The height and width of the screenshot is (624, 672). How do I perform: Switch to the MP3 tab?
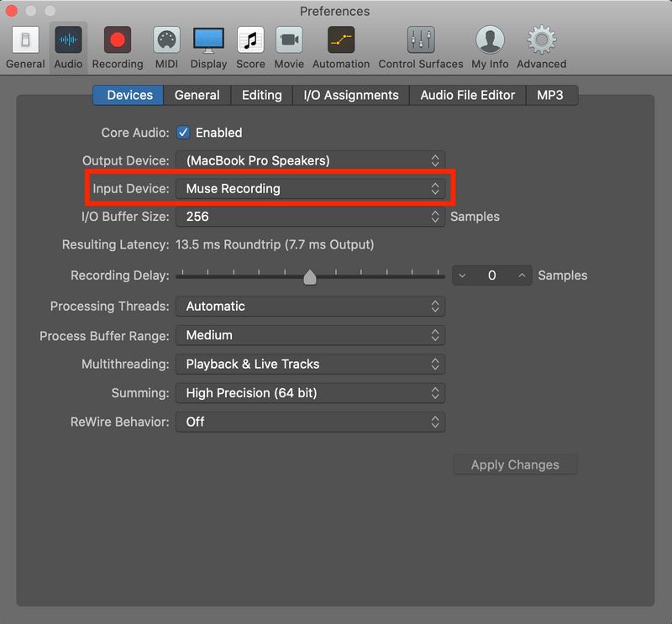(x=552, y=95)
